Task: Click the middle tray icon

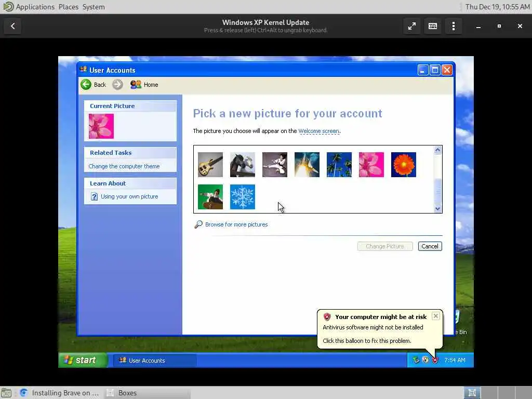Action: pyautogui.click(x=425, y=360)
